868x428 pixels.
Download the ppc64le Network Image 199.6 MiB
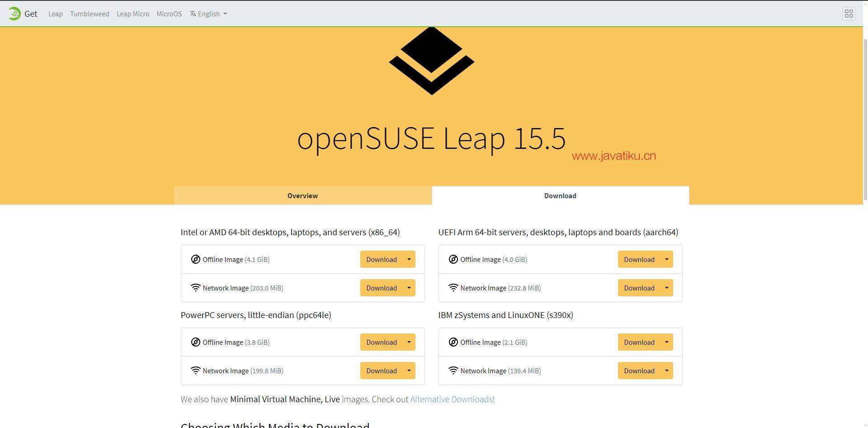tap(382, 371)
